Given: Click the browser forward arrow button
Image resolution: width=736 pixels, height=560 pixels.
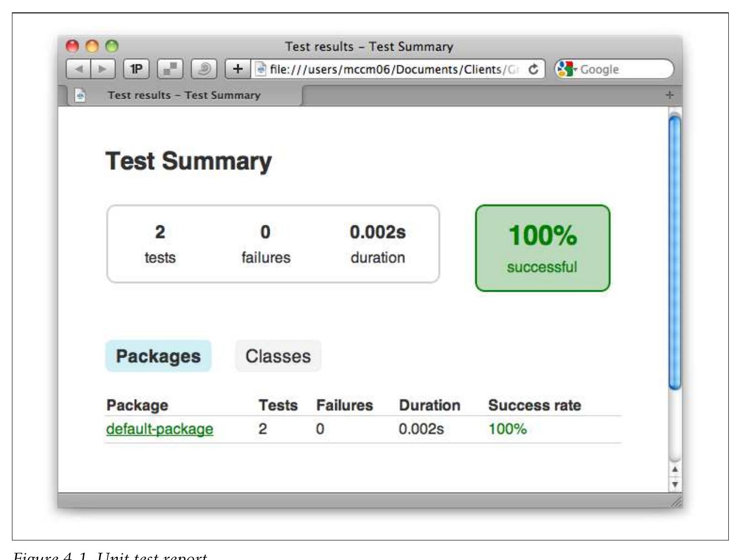Looking at the screenshot, I should click(102, 69).
